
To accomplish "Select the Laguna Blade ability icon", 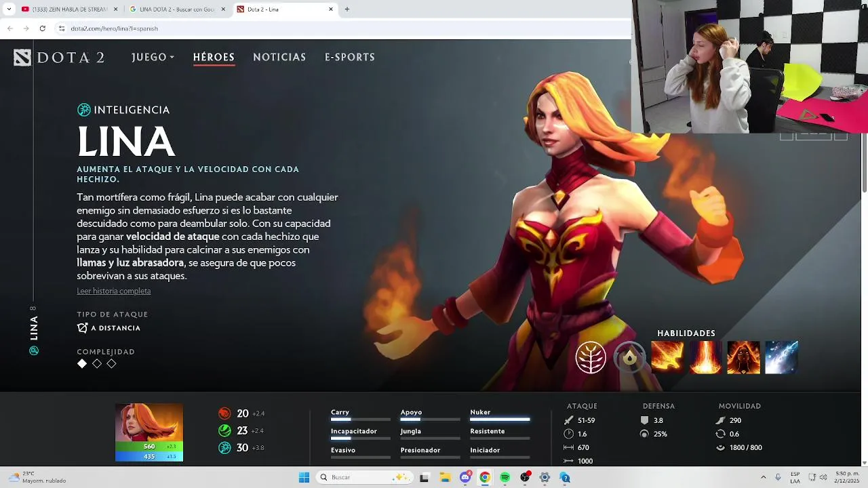I will (x=781, y=357).
